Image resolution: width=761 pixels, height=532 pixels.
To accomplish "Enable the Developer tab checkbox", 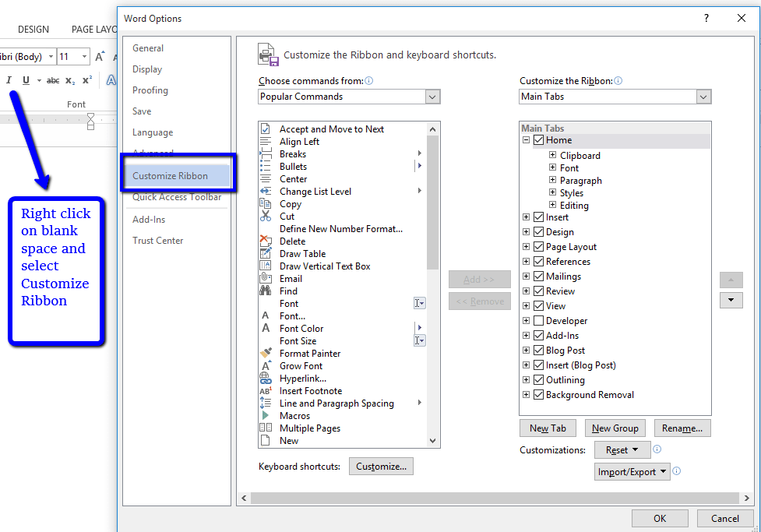I will point(538,320).
